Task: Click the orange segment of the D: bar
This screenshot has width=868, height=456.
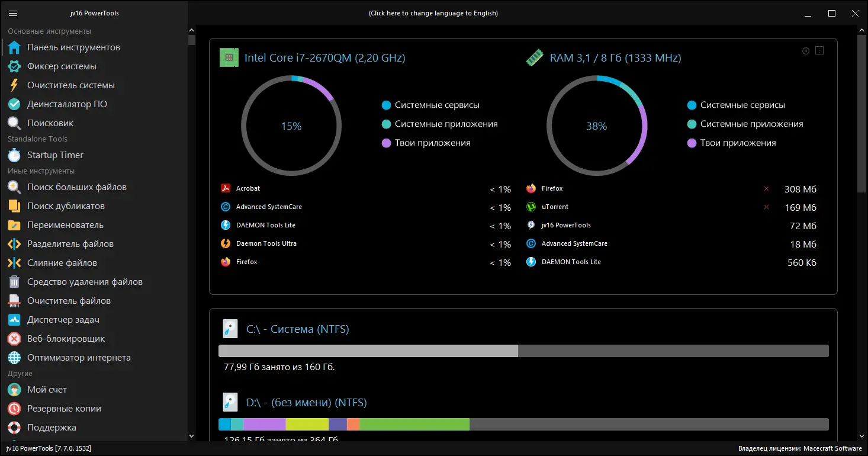Action: click(353, 424)
